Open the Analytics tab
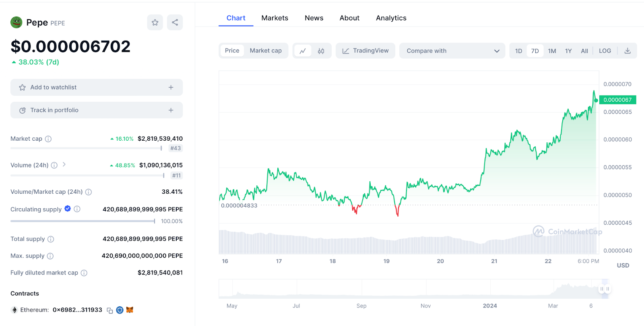Screen dimensions: 644x326 click(x=391, y=18)
